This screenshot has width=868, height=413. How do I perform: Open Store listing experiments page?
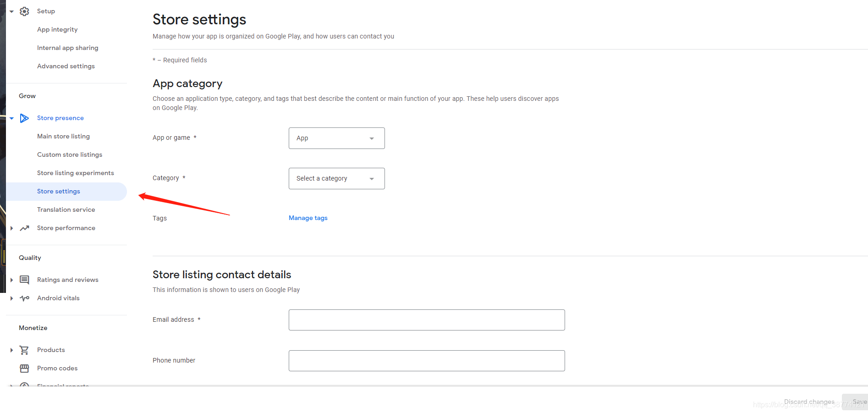[75, 173]
